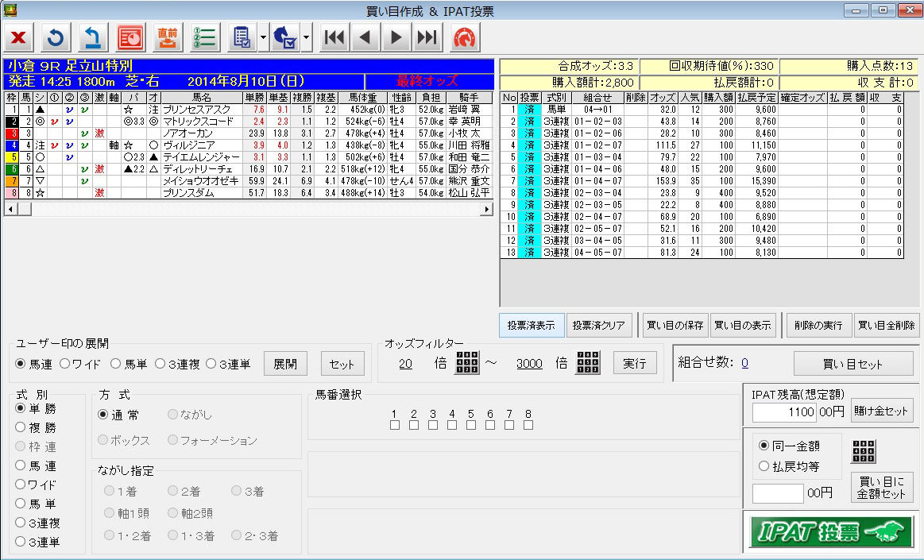Click the orange 直前 download icon

[168, 37]
